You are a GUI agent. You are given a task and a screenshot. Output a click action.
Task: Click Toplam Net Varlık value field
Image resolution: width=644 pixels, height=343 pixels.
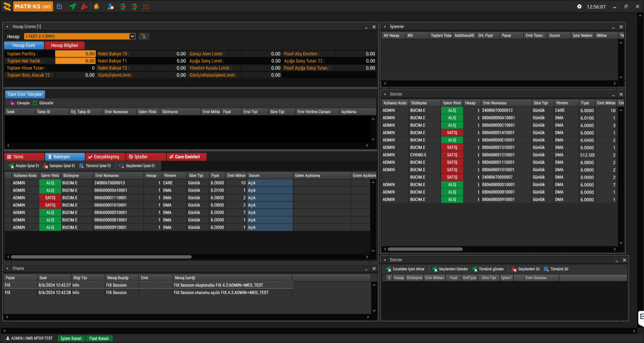coord(75,61)
